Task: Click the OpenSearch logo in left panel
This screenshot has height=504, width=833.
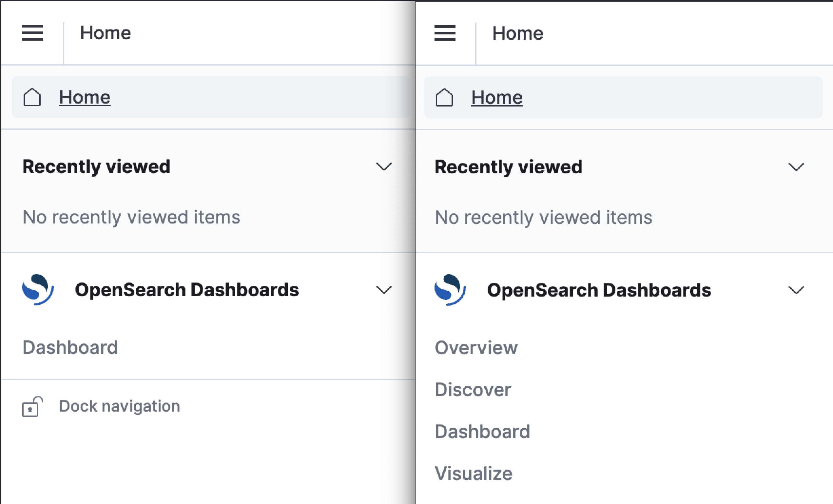Action: 38,290
